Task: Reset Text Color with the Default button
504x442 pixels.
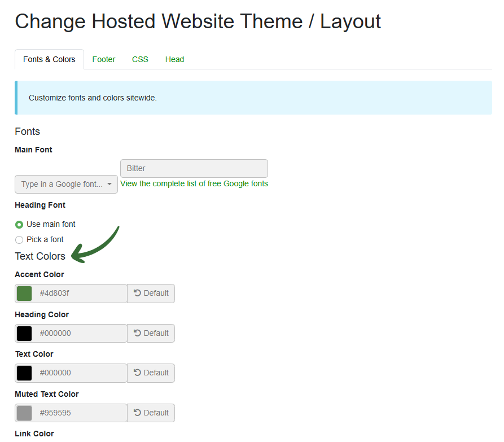Action: [151, 373]
